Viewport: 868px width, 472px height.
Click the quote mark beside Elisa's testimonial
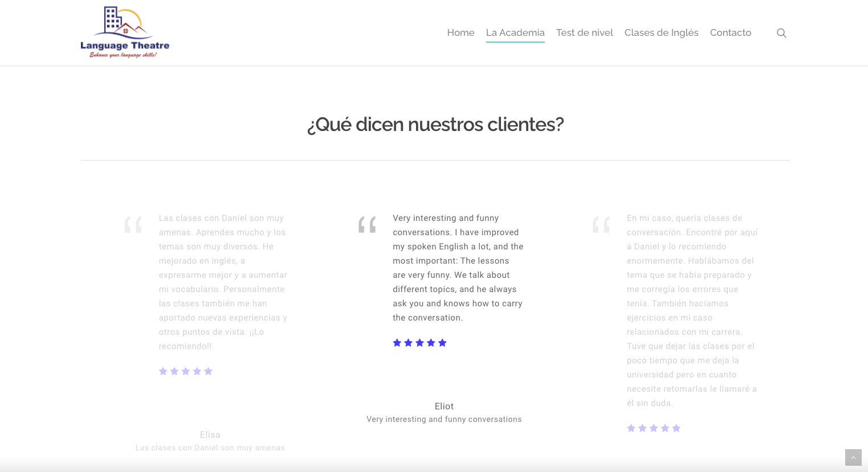point(133,224)
